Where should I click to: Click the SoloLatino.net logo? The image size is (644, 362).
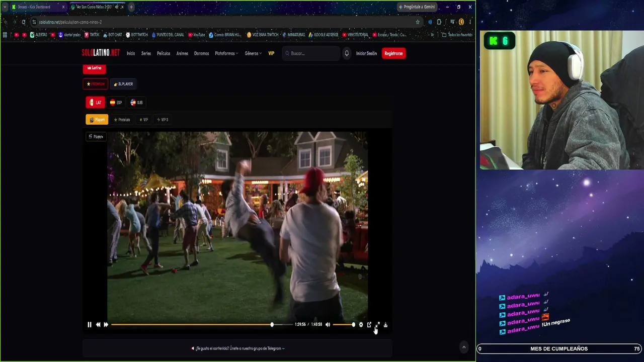tap(101, 53)
